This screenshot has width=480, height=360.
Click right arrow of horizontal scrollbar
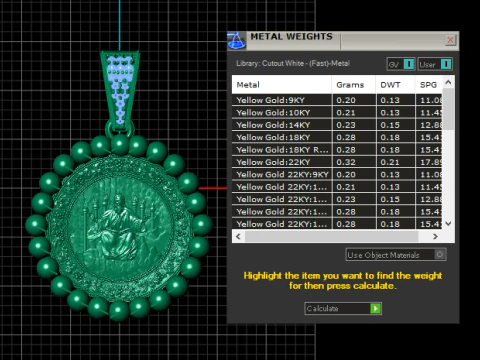click(x=435, y=236)
